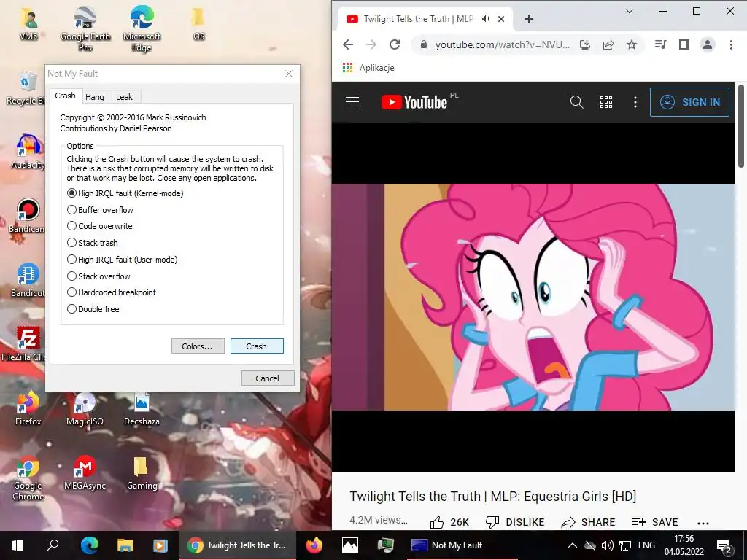Open YouTube search icon
Viewport: 747px width, 560px height.
coord(577,102)
